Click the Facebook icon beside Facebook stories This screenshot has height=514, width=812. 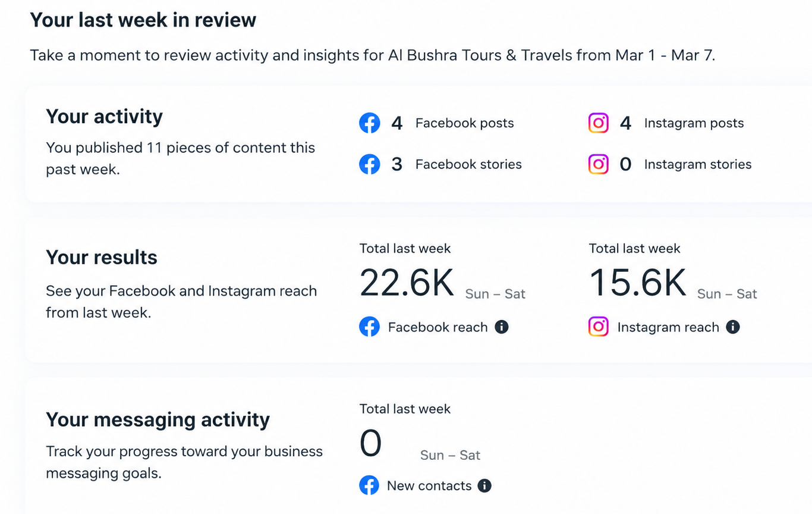[369, 164]
